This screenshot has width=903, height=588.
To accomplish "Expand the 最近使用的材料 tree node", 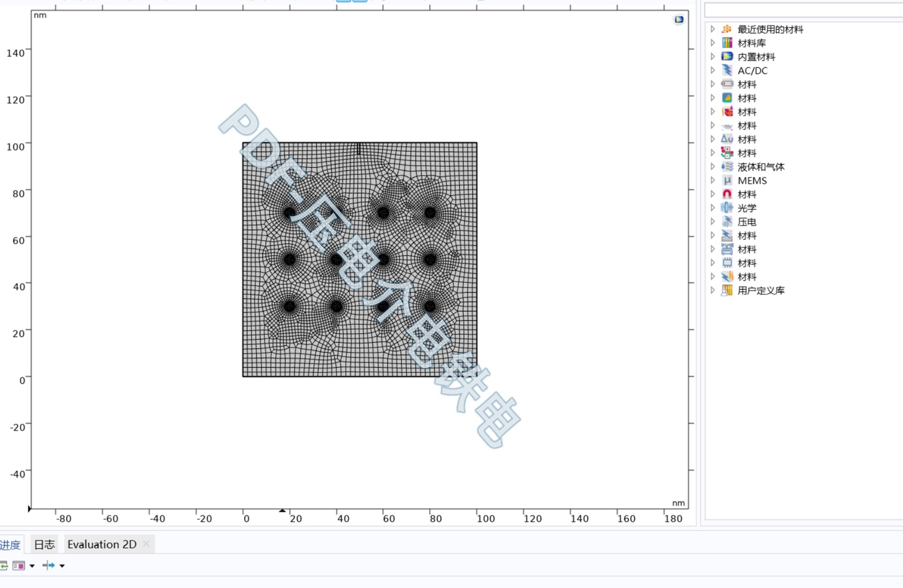I will tap(713, 29).
